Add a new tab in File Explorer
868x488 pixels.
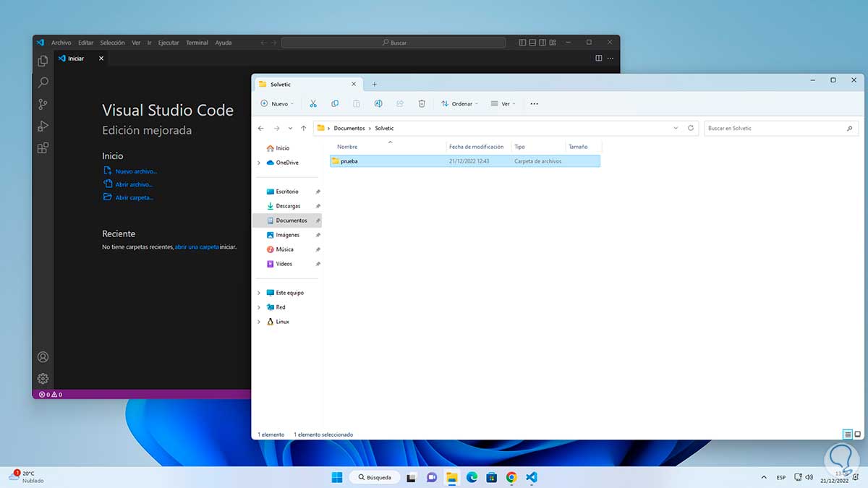(374, 85)
